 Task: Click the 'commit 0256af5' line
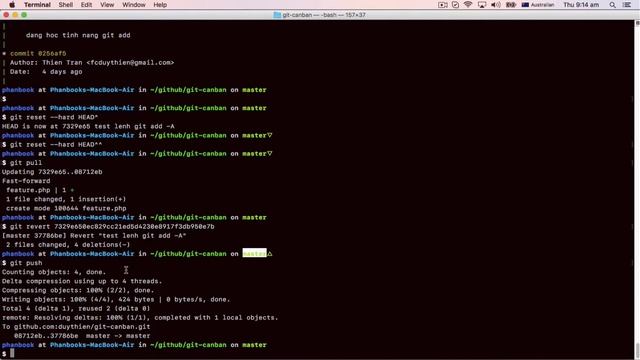(38, 53)
